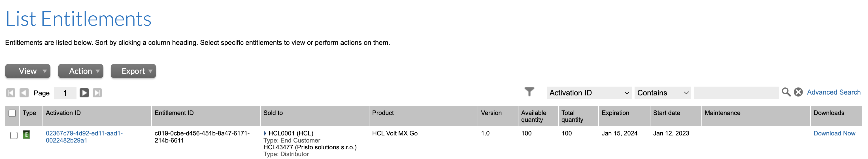Click the search text input field
The width and height of the screenshot is (868, 159).
click(736, 93)
